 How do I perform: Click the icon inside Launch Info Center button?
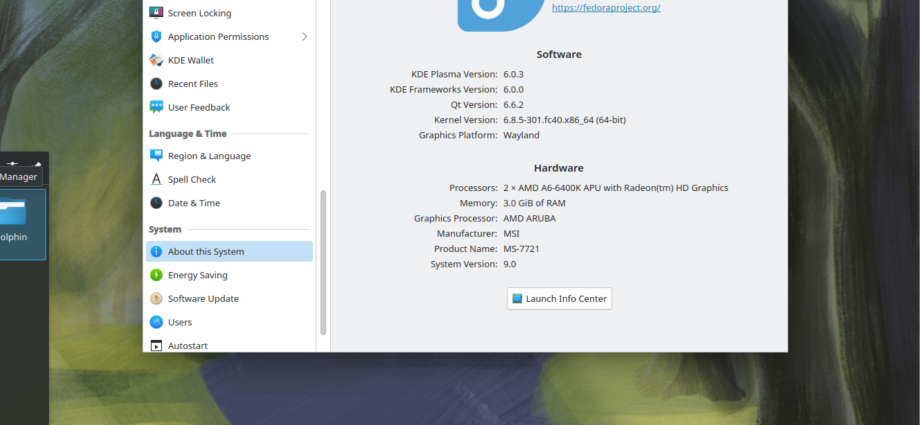(x=517, y=298)
